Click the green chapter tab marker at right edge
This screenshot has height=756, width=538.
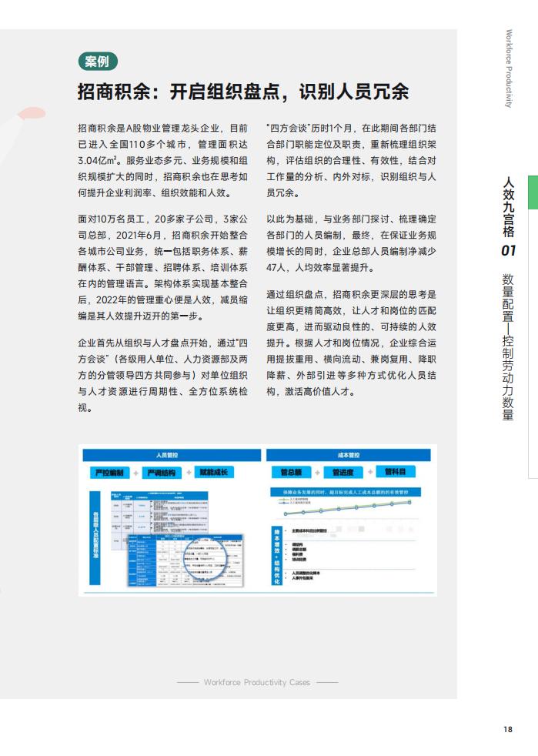[x=533, y=192]
